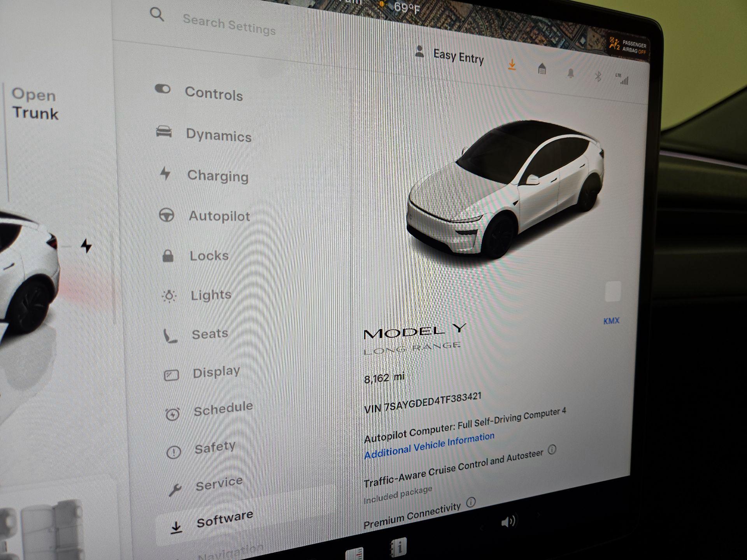Screen dimensions: 747x560
Task: Tap the volume speaker icon
Action: point(508,521)
